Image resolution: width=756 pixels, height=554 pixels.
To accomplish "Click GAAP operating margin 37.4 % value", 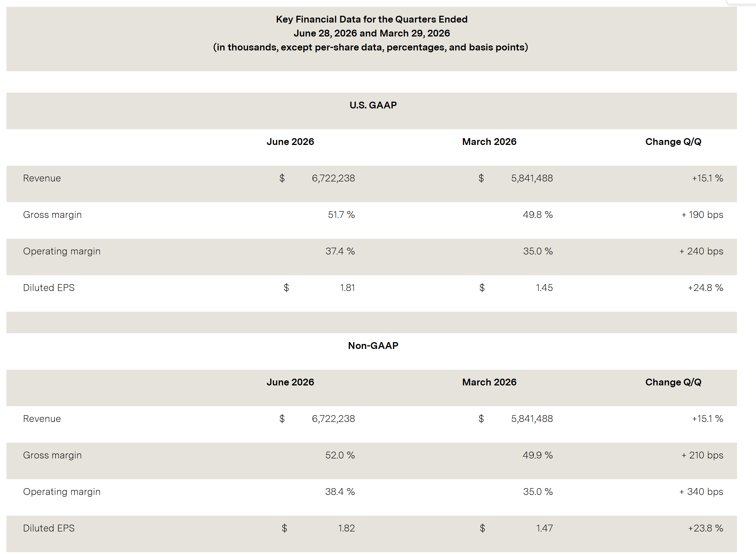I will pos(340,251).
